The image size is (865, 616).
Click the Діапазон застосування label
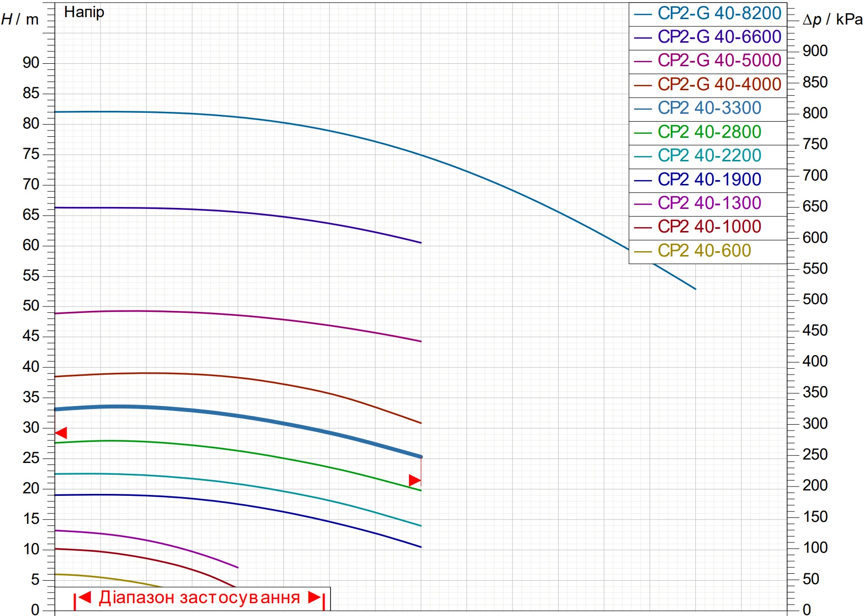click(x=200, y=598)
